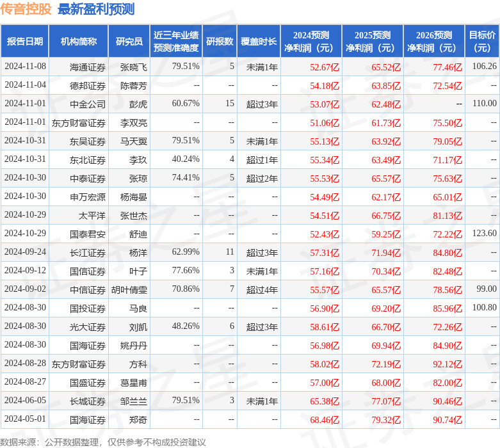The height and width of the screenshot is (448, 500).
Task: Click the 60.67% accuracy value
Action: (x=186, y=103)
